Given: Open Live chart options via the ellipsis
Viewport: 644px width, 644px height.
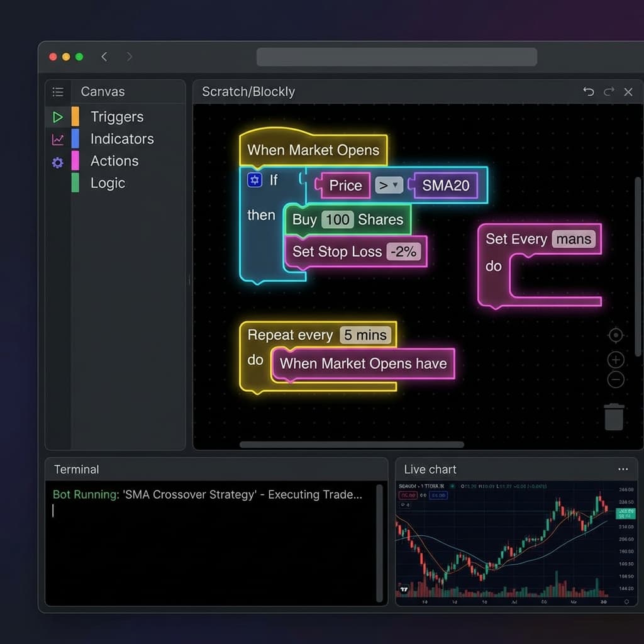Looking at the screenshot, I should click(623, 469).
